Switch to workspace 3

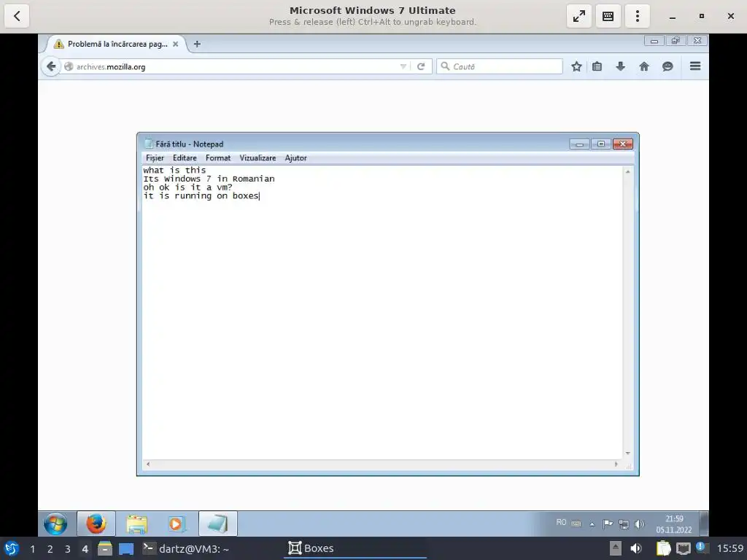68,549
